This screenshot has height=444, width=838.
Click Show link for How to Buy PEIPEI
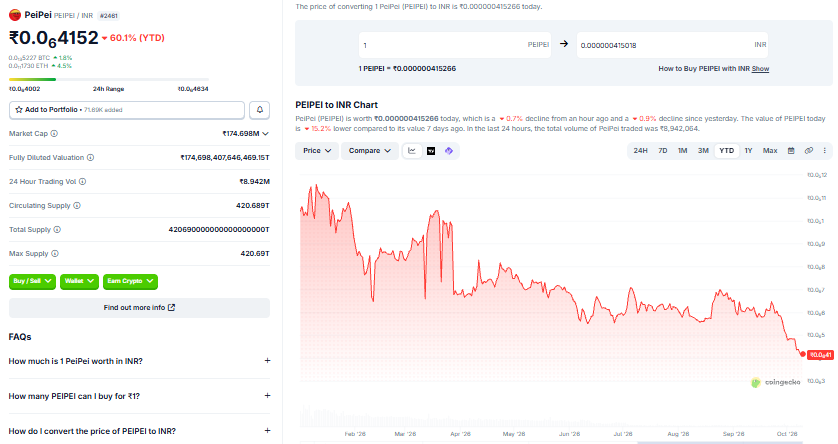coord(760,69)
